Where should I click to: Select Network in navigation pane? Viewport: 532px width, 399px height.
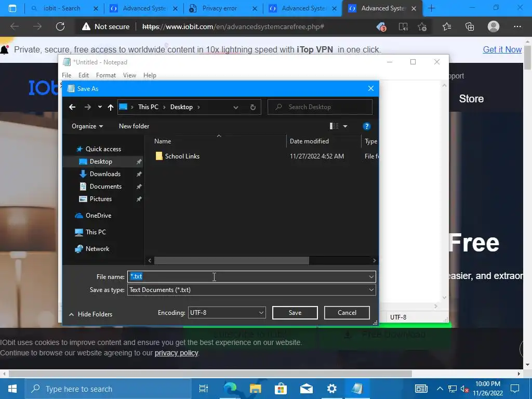[97, 249]
